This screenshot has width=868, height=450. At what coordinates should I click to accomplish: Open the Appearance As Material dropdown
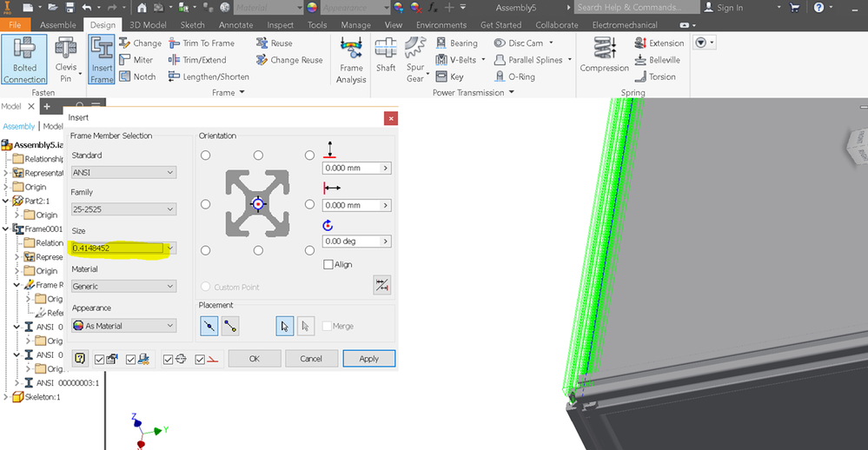[x=123, y=326]
